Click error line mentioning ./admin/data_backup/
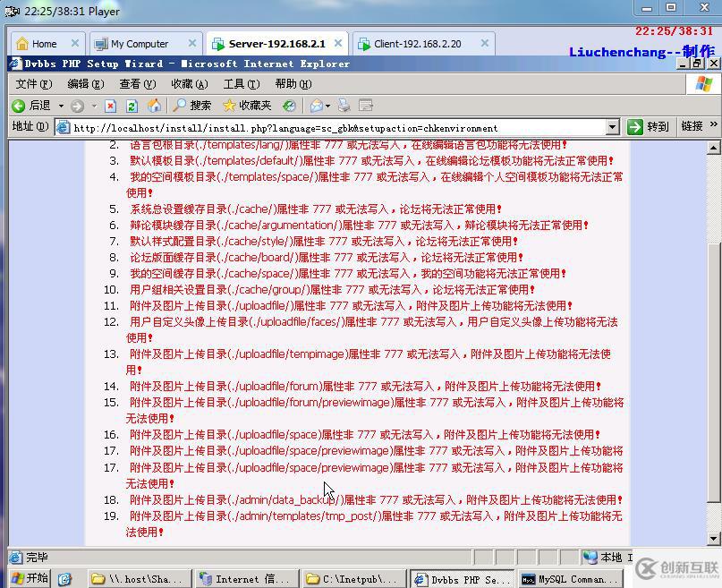Viewport: 722px width, 588px height. (376, 499)
